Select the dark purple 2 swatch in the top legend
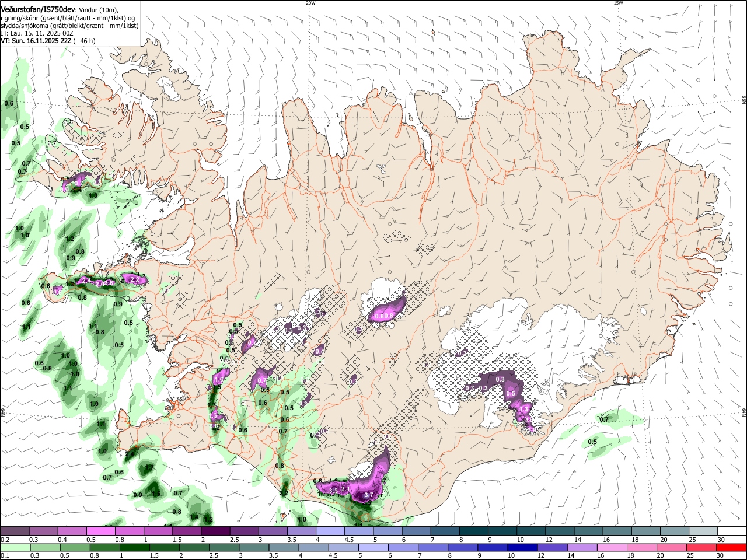The height and width of the screenshot is (560, 747). pos(215,531)
